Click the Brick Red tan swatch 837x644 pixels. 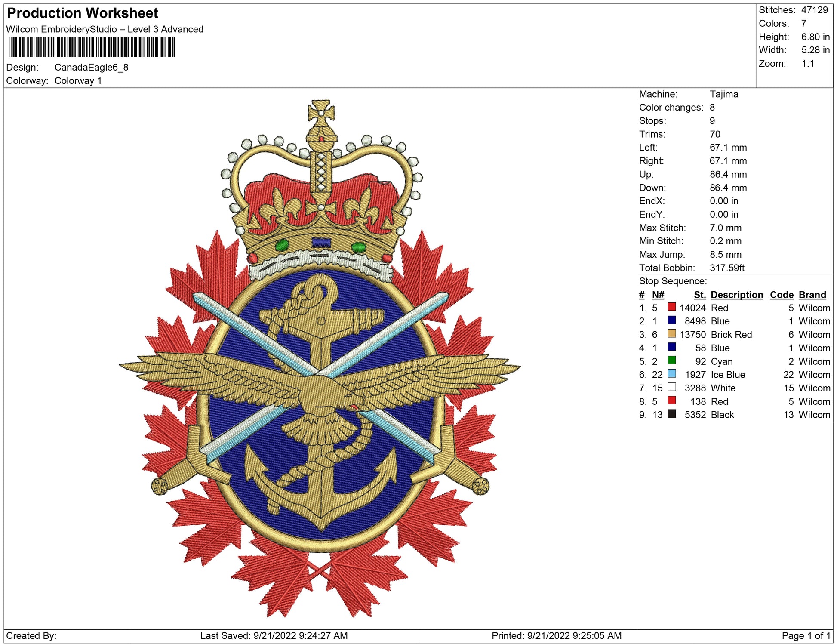(671, 333)
